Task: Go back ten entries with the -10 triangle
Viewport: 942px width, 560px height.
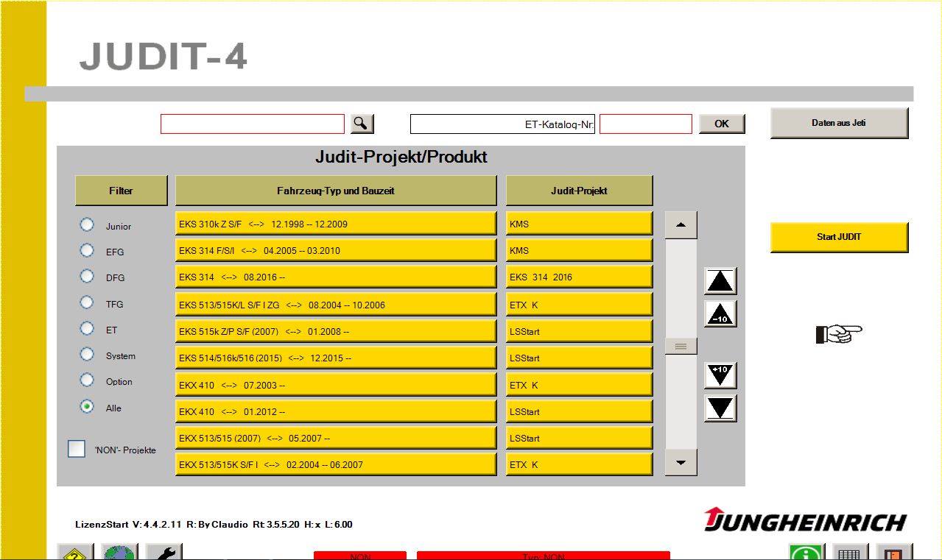Action: (720, 314)
